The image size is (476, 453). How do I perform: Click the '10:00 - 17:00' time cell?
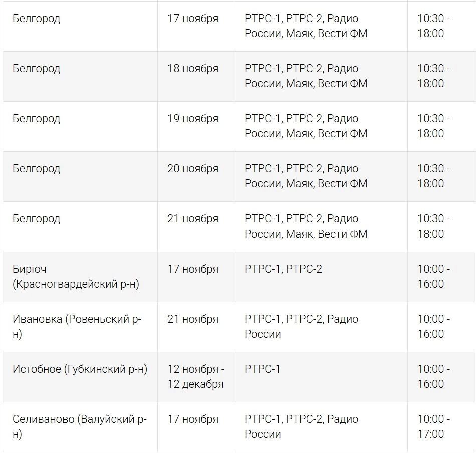pos(434,427)
